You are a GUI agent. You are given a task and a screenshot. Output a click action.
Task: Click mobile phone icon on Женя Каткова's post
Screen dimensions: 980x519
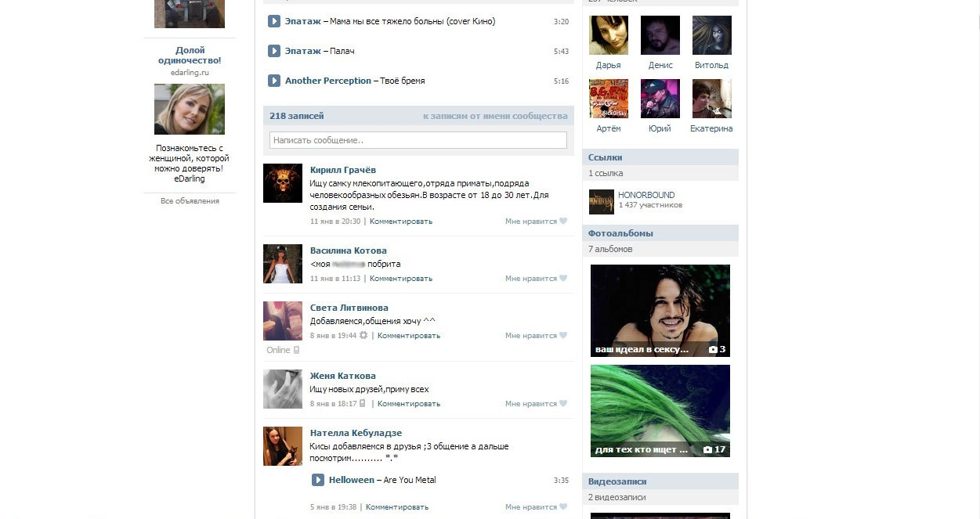(363, 404)
